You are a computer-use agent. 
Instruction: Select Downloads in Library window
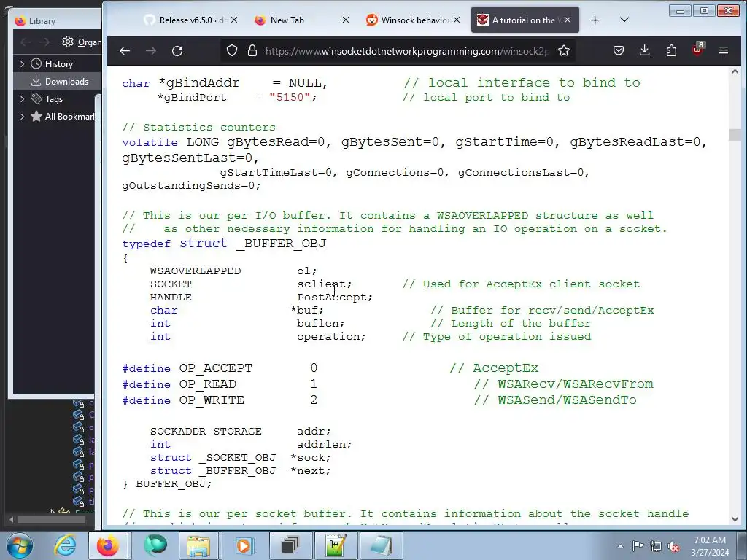pyautogui.click(x=59, y=82)
